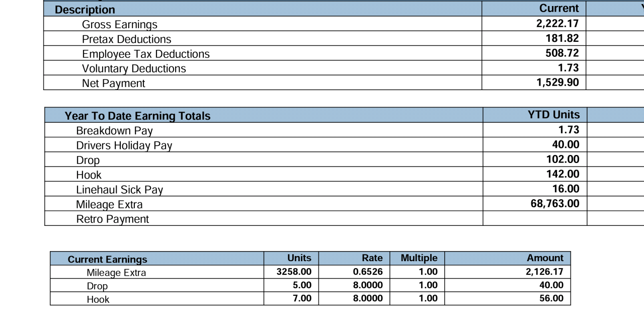Click the Net Payment amount 1,529.90
The image size is (644, 322).
click(557, 83)
